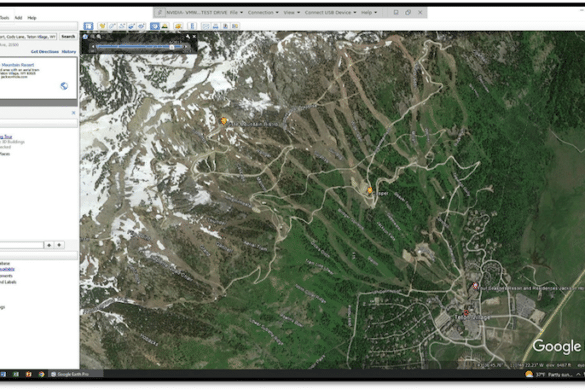Click the Print toolbar icon
This screenshot has width=585, height=390.
(215, 26)
